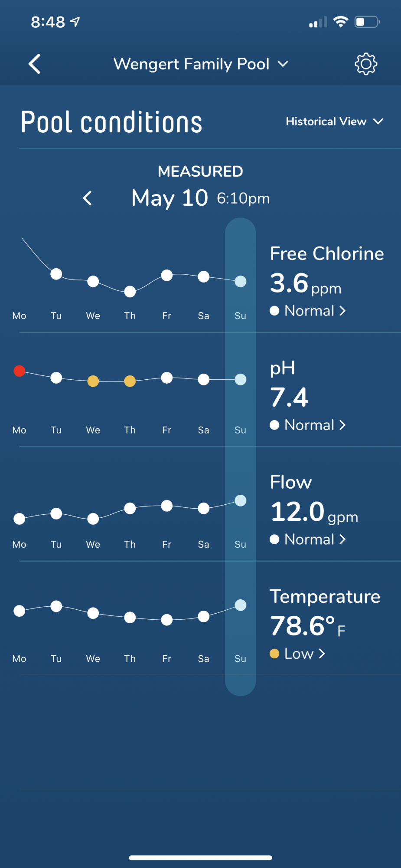Open the settings gear icon
401x868 pixels.
366,64
